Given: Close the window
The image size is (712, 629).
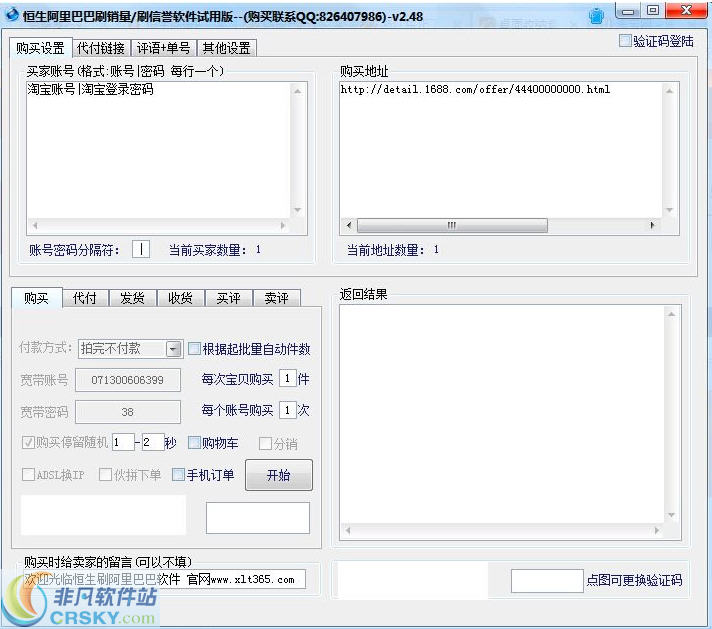Looking at the screenshot, I should point(687,10).
